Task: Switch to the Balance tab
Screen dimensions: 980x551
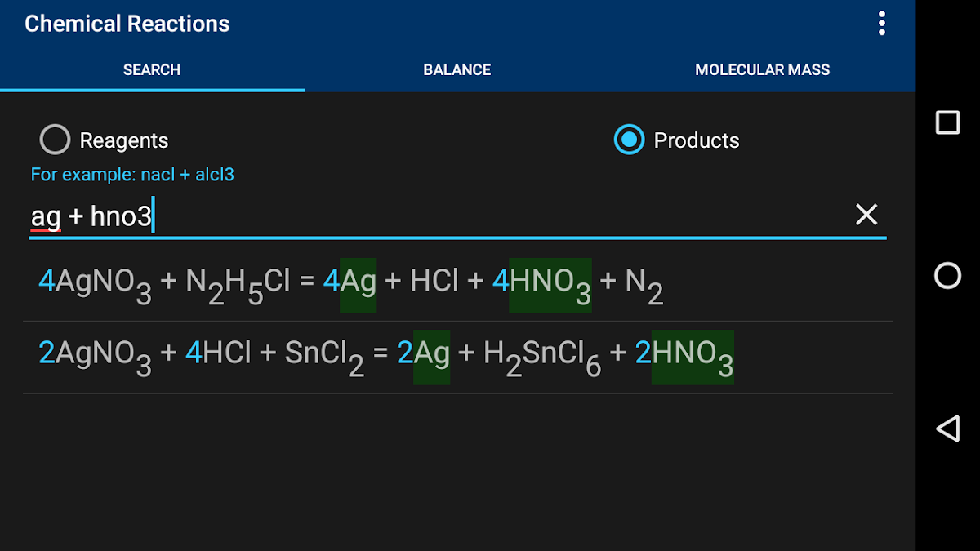Action: pyautogui.click(x=457, y=70)
